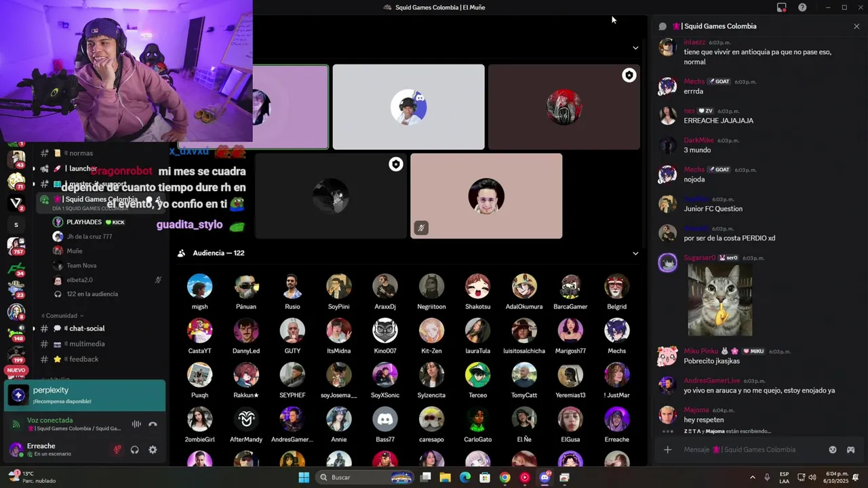The width and height of the screenshot is (868, 488).
Task: Open taskbar volume control icon
Action: [x=812, y=477]
